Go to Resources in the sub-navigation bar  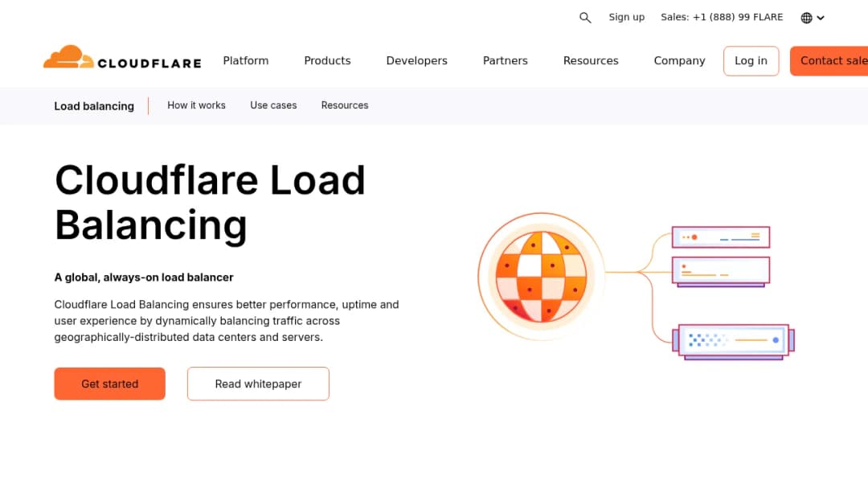coord(345,105)
